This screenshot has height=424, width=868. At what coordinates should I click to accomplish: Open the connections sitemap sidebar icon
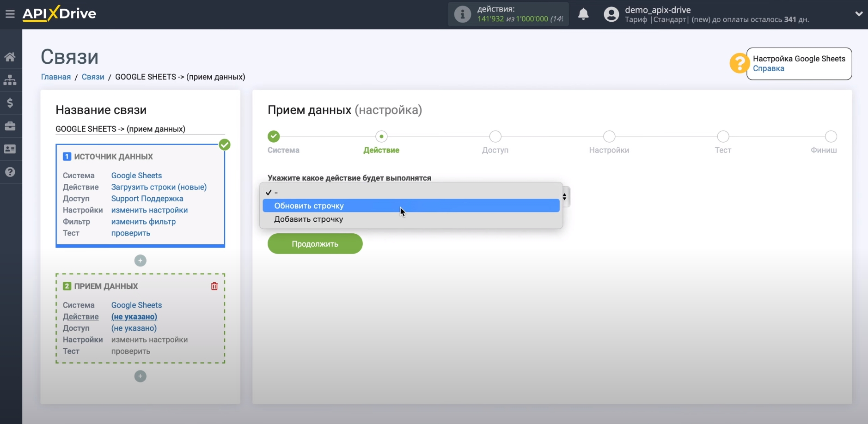(x=10, y=80)
